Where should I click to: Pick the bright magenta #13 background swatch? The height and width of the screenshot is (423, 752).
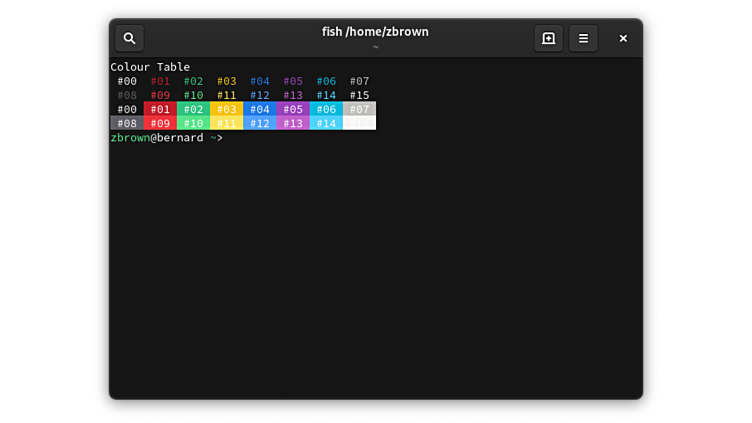293,123
